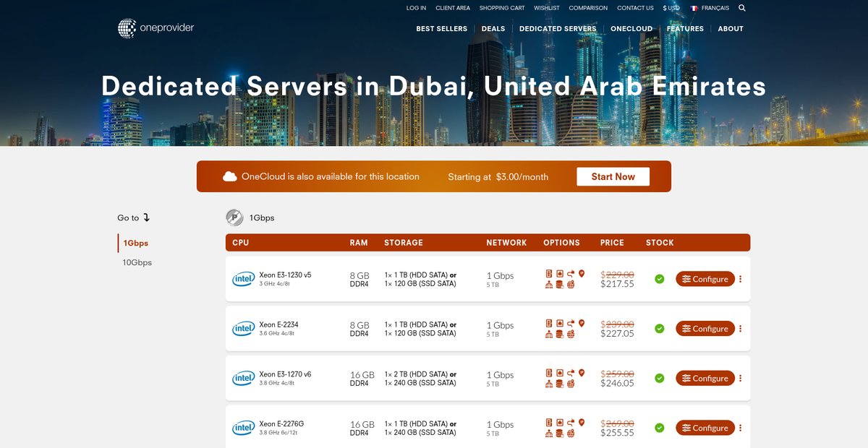The width and height of the screenshot is (868, 448).
Task: Click the cloud icon in the OneCloud banner
Action: (230, 176)
